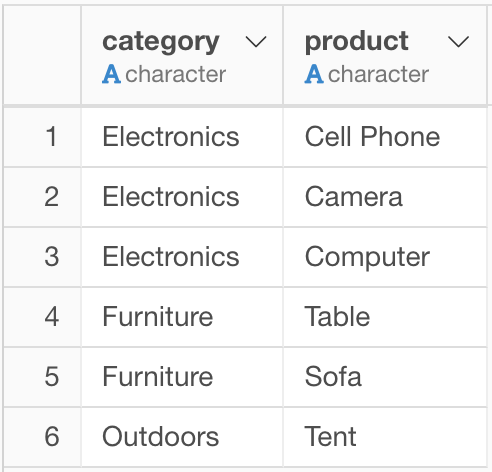Screen dimensions: 492x472
Task: Click the Table product cell
Action: click(x=385, y=317)
